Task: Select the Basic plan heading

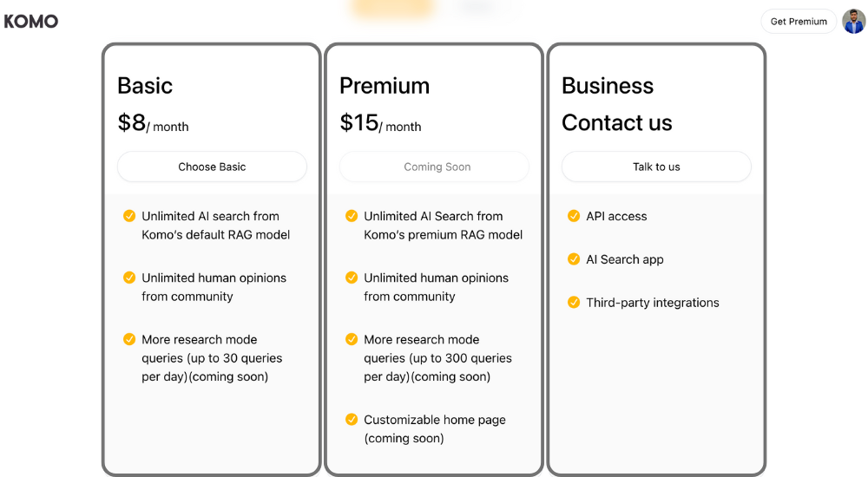Action: 145,86
